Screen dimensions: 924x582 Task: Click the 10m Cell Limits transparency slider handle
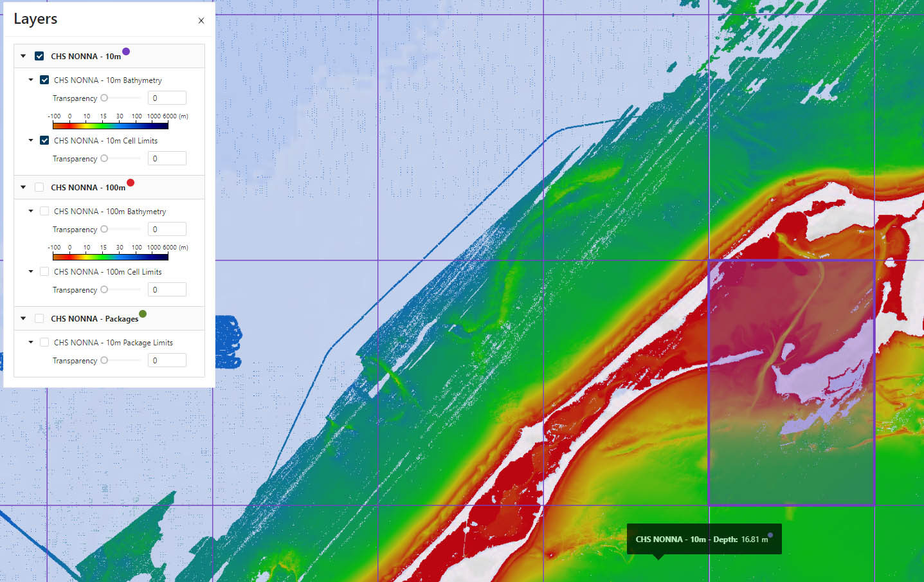(104, 158)
